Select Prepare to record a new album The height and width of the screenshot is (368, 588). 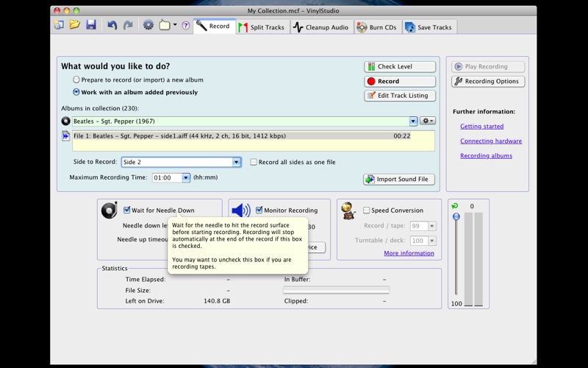[x=76, y=79]
